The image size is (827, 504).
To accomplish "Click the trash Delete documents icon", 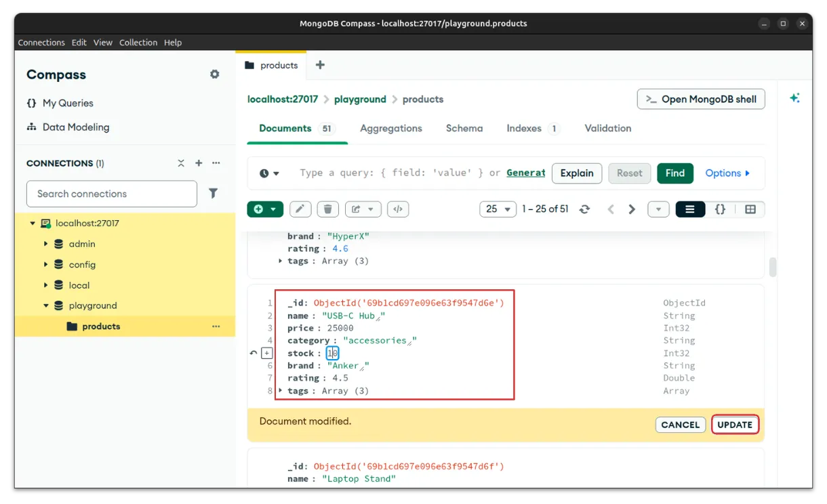I will click(x=328, y=209).
